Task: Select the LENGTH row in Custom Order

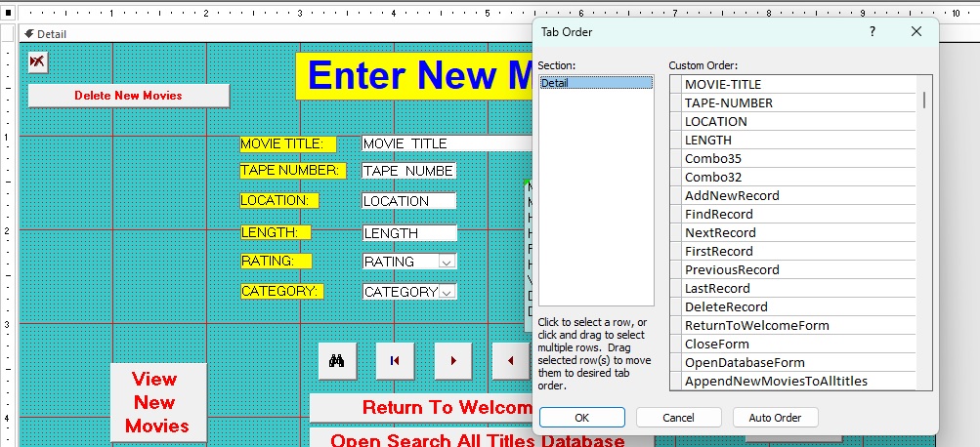Action: [798, 140]
